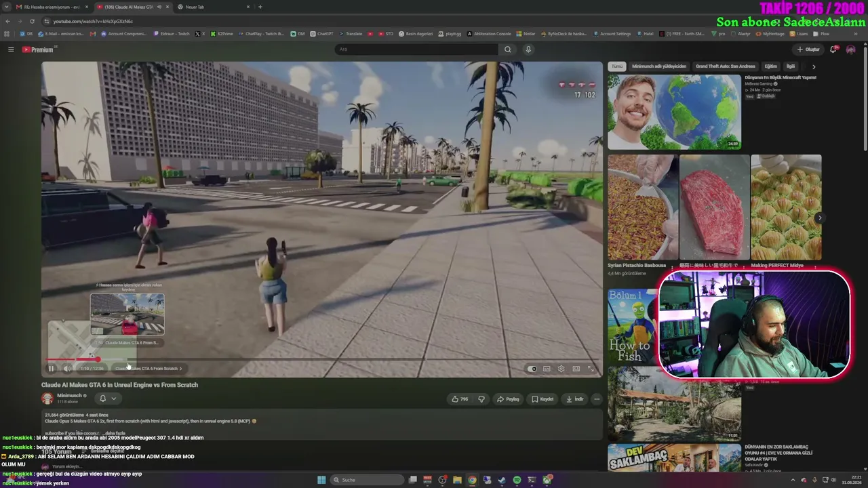Like the video

pyautogui.click(x=460, y=399)
